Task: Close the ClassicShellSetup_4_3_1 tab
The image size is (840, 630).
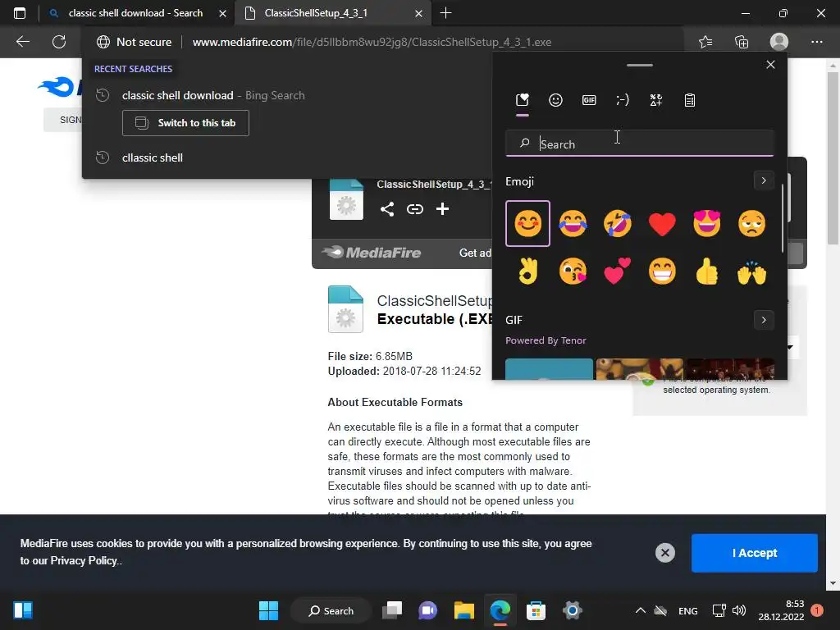Action: pos(419,13)
